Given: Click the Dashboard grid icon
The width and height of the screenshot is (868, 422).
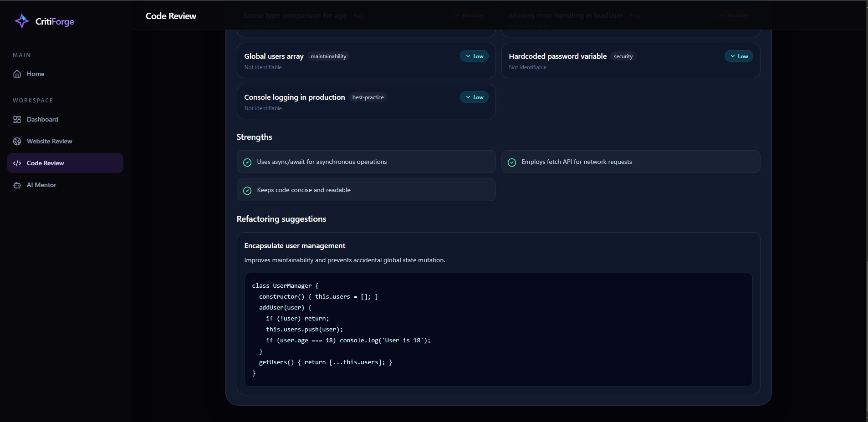Looking at the screenshot, I should pyautogui.click(x=17, y=119).
